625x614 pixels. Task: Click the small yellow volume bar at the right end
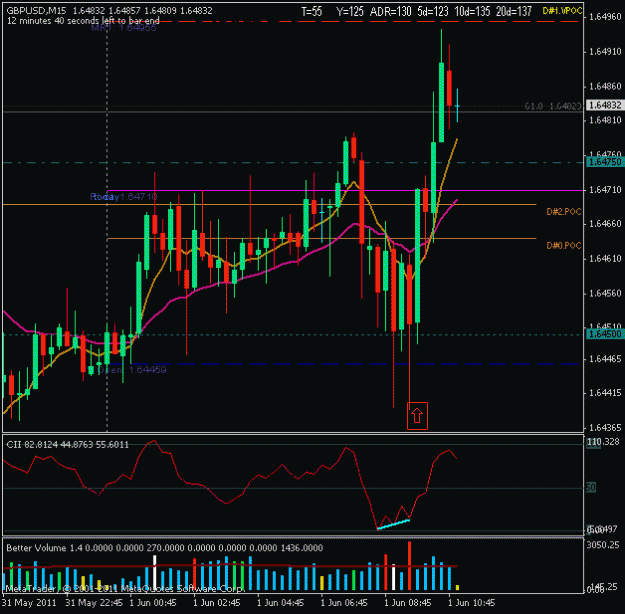click(457, 587)
